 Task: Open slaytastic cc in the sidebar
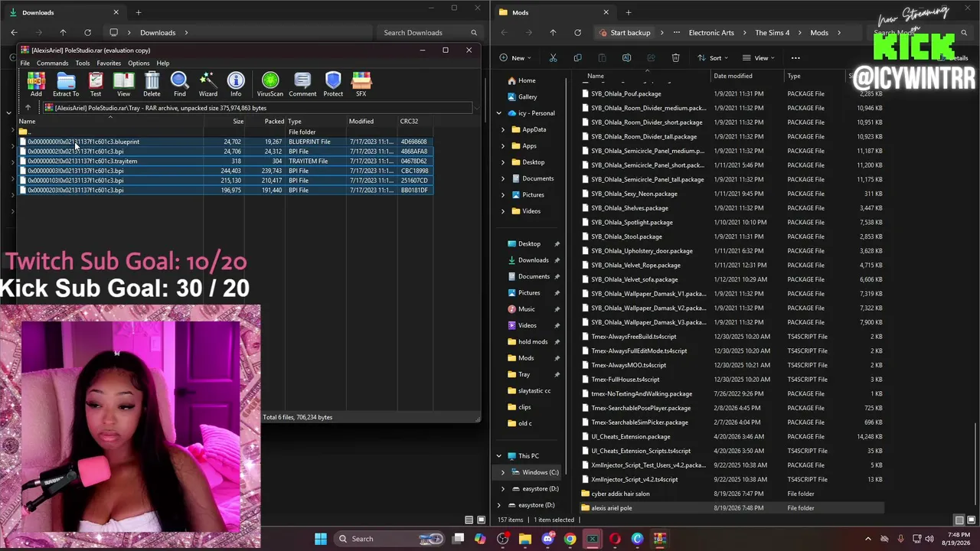[x=534, y=391]
